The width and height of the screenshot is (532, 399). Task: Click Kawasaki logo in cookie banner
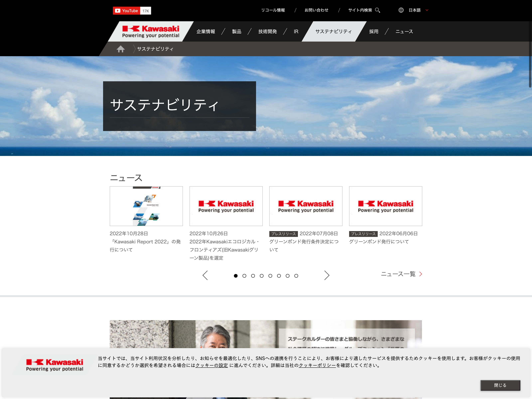pos(55,365)
